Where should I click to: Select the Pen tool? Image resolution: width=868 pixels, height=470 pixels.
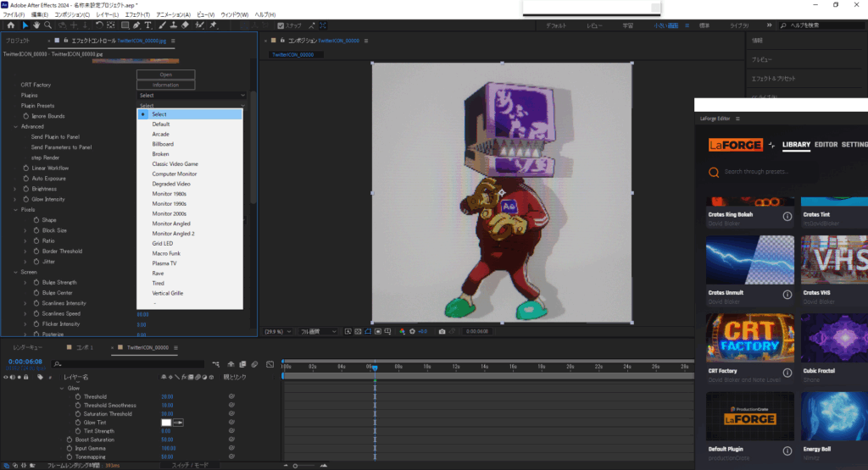click(136, 25)
